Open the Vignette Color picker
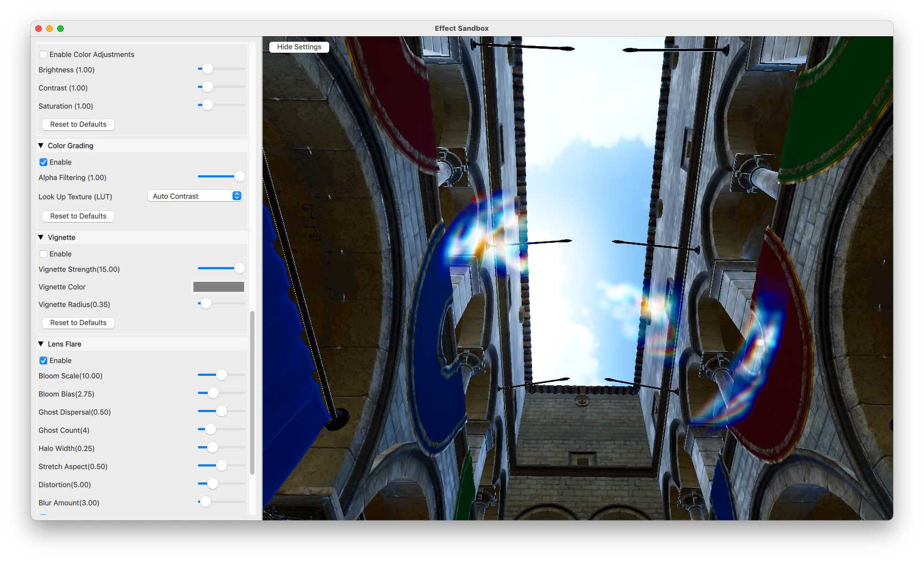The width and height of the screenshot is (924, 561). click(x=218, y=286)
